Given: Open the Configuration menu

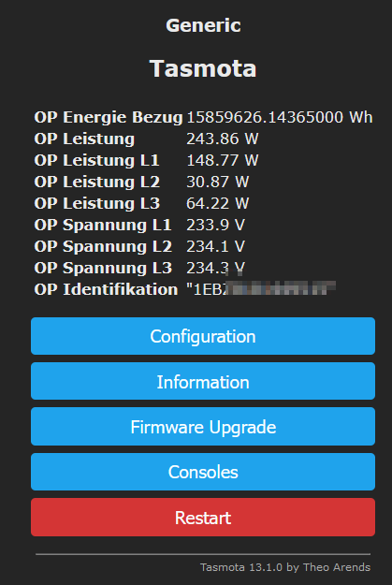Looking at the screenshot, I should pos(203,336).
